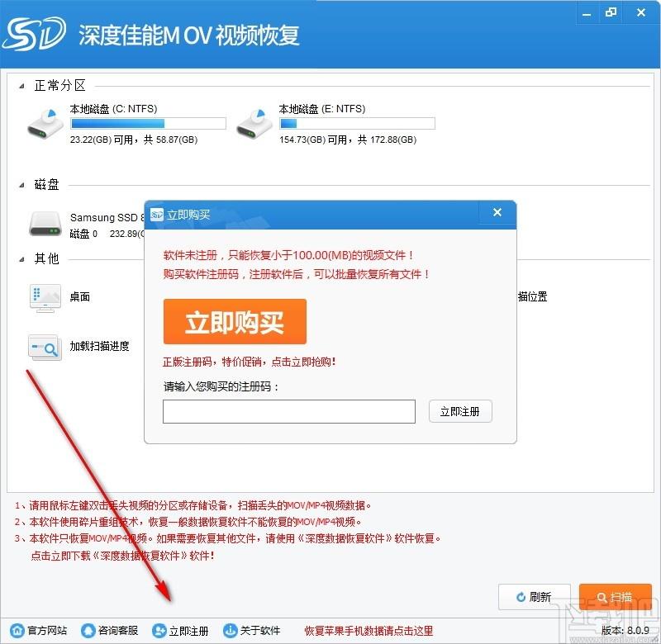Collapse the 磁盘 section
Viewport: 661px width, 644px height.
click(x=21, y=185)
